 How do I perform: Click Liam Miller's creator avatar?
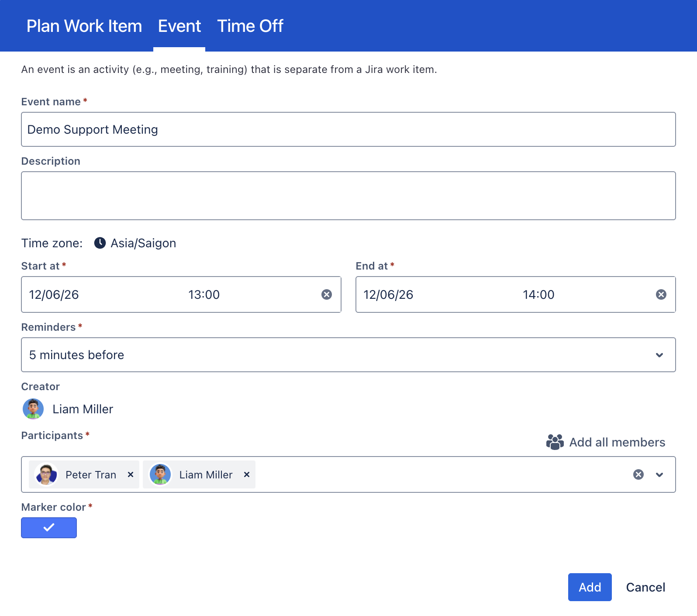[33, 409]
